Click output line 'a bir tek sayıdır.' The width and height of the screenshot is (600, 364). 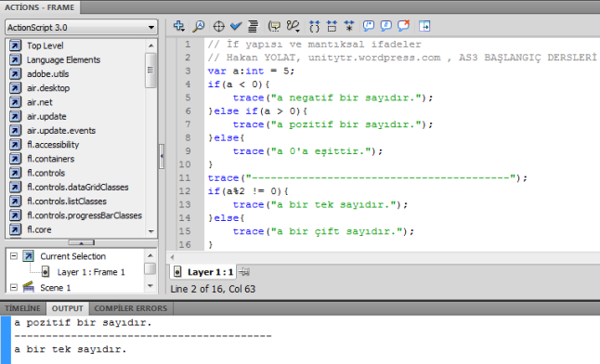click(71, 349)
